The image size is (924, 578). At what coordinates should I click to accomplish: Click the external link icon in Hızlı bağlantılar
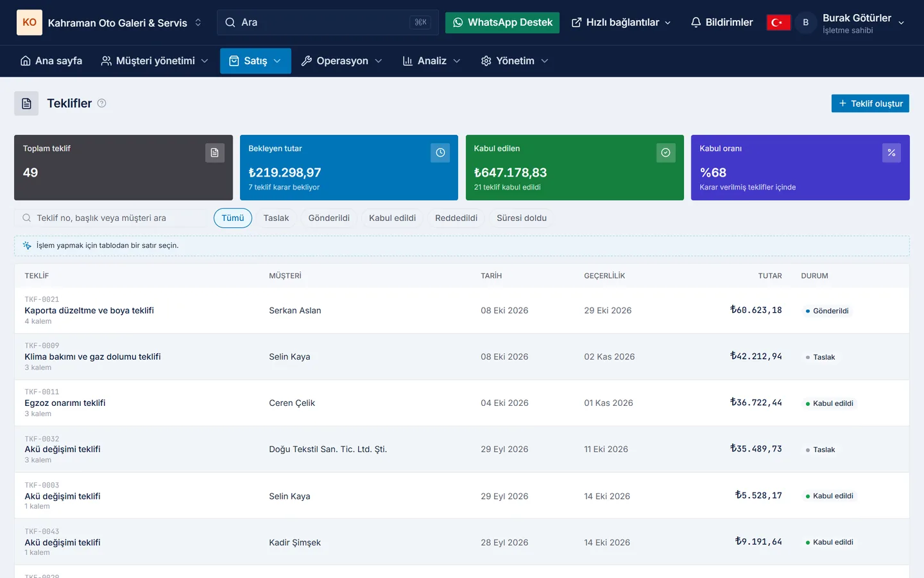tap(576, 22)
